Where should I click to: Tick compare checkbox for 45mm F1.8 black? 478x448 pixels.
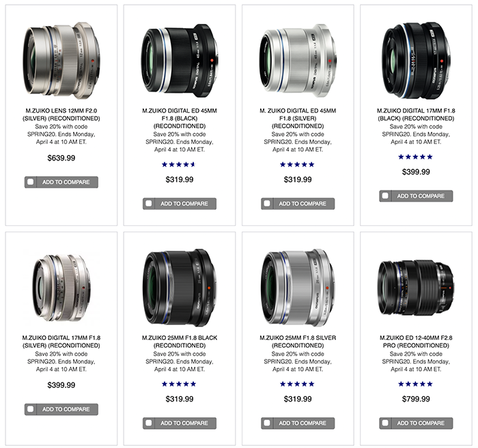tap(149, 204)
